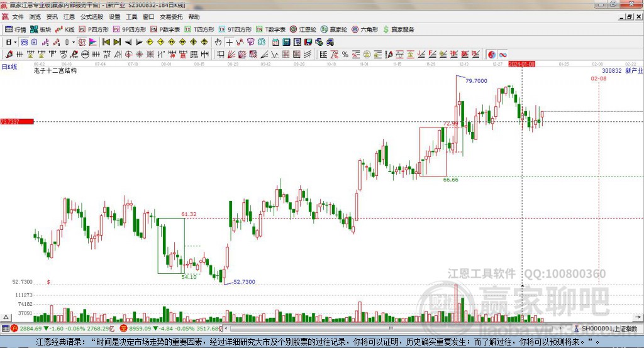Click the 沪 Shanghai index status icon
Viewport: 644px width, 348px height.
click(x=14, y=329)
